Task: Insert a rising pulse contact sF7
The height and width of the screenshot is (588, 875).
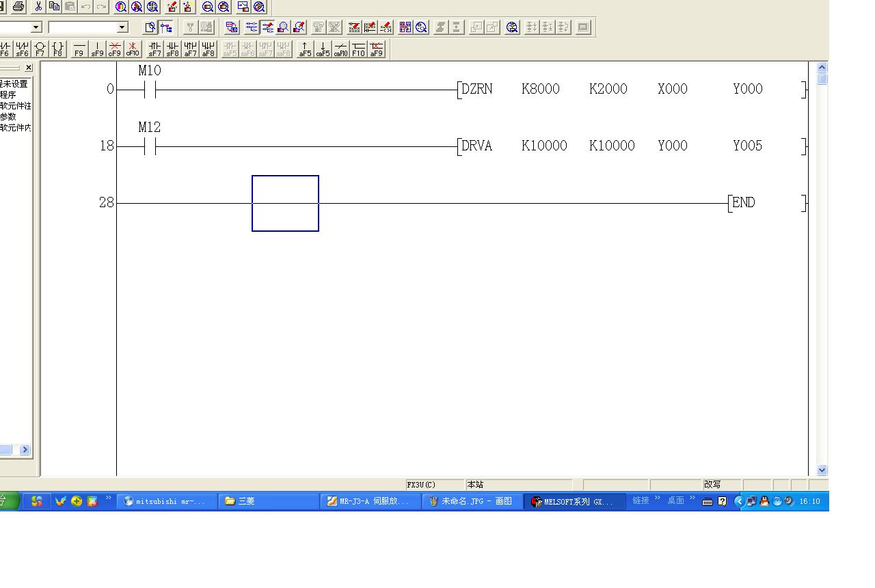Action: pos(155,49)
